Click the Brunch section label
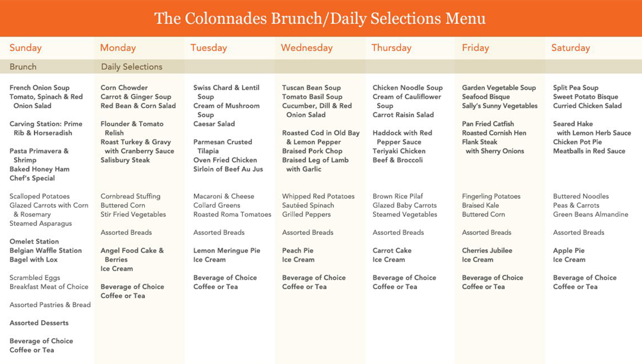 pyautogui.click(x=23, y=66)
